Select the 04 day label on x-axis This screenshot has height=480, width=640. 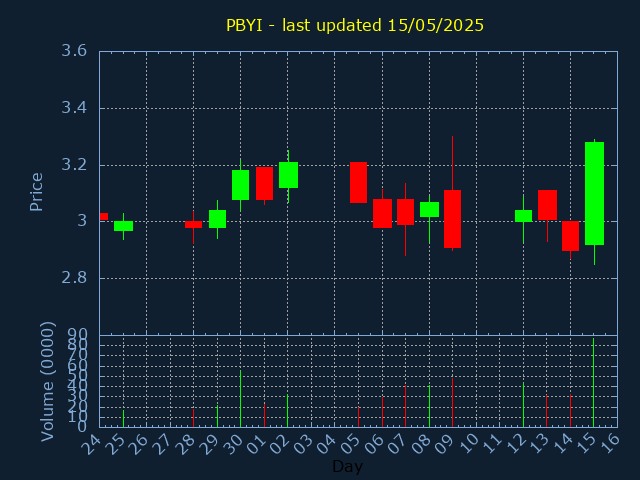coord(327,444)
